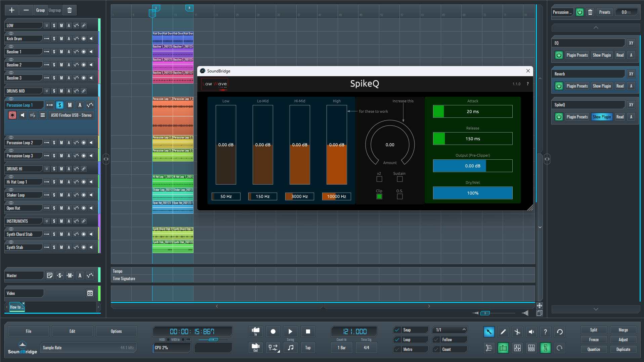This screenshot has height=362, width=644.
Task: Adjust the Dry/Wet 100% slider
Action: tap(473, 193)
